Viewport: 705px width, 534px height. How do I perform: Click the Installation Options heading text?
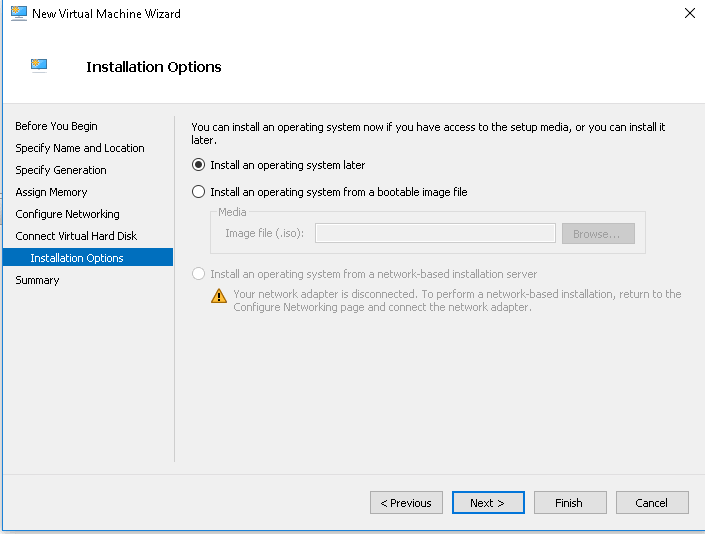pyautogui.click(x=154, y=67)
